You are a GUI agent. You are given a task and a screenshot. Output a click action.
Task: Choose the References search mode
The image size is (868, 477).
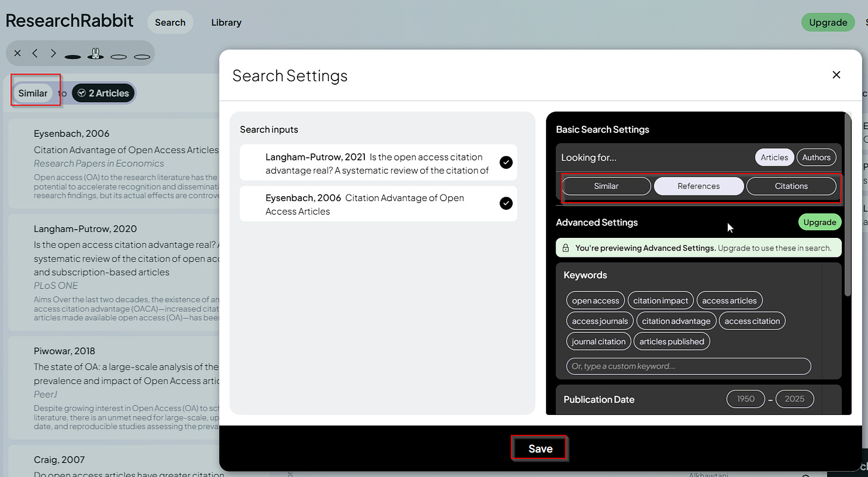pyautogui.click(x=699, y=186)
